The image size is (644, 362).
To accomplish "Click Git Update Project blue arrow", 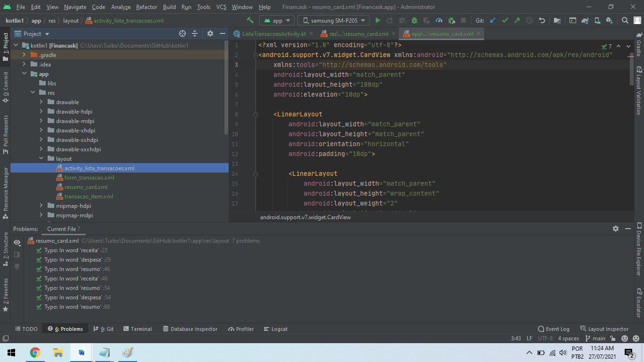I will click(x=493, y=20).
